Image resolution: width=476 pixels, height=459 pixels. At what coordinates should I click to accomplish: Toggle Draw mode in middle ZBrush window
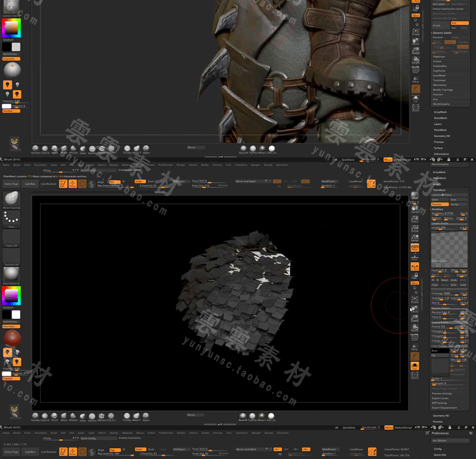click(x=72, y=183)
